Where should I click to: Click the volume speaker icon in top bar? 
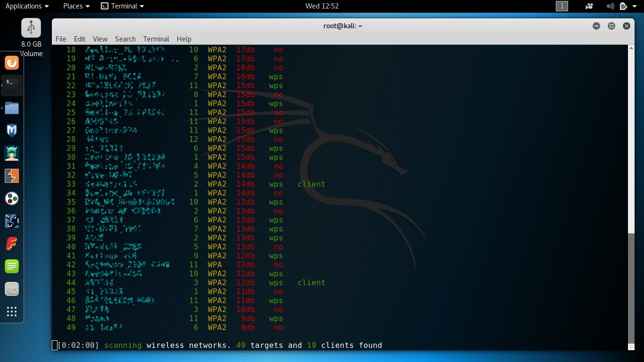610,6
